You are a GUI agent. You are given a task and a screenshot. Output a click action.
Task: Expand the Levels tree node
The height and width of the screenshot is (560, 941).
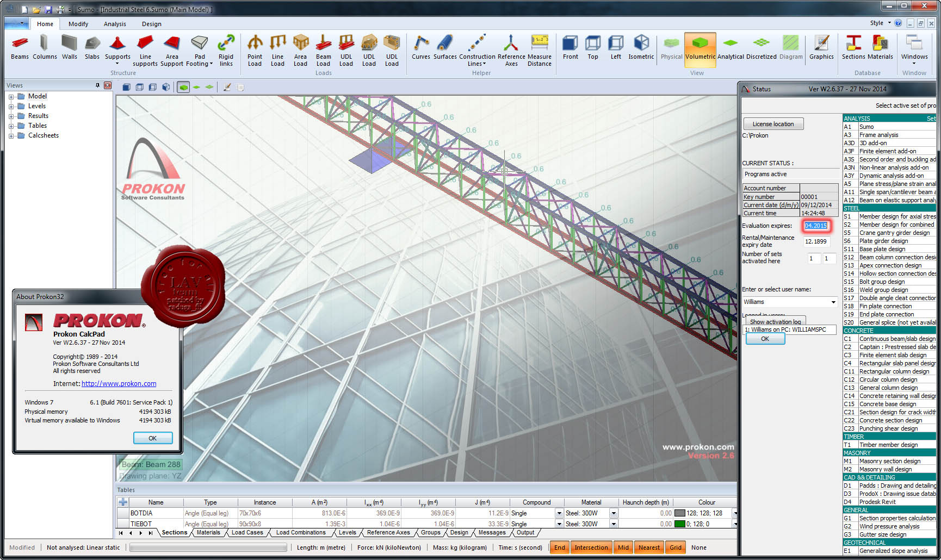point(11,107)
